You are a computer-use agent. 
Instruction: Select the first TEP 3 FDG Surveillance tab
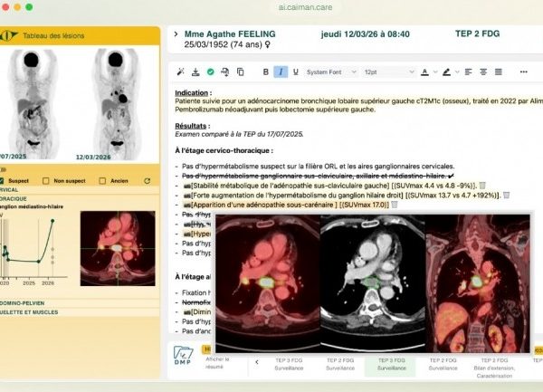pyautogui.click(x=289, y=364)
